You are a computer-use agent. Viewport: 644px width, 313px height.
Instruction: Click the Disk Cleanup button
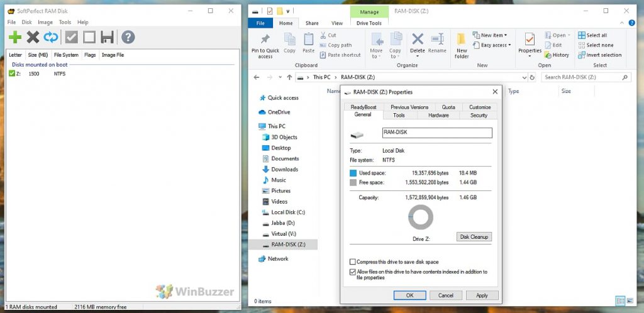[474, 237]
